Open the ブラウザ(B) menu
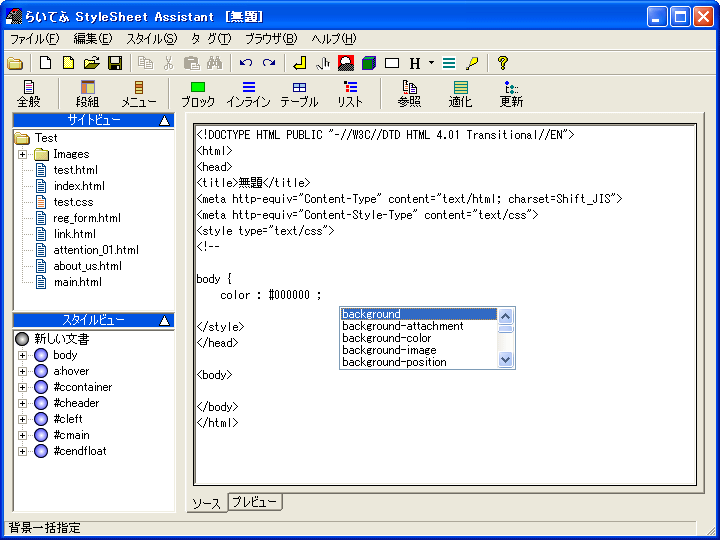This screenshot has height=540, width=720. pos(271,39)
